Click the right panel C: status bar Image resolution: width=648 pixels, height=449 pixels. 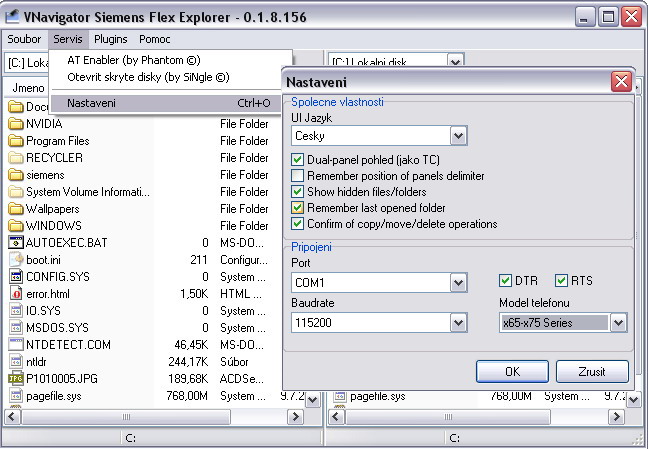coord(541,438)
